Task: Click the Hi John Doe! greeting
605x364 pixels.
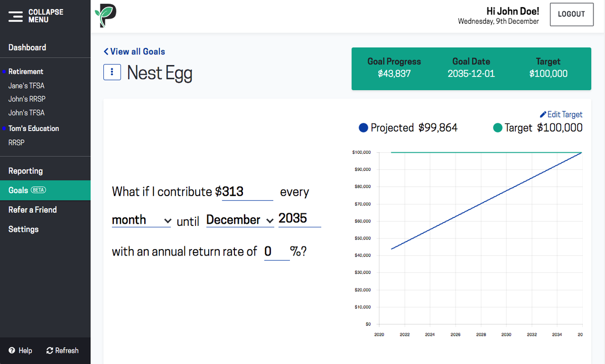Action: [513, 11]
